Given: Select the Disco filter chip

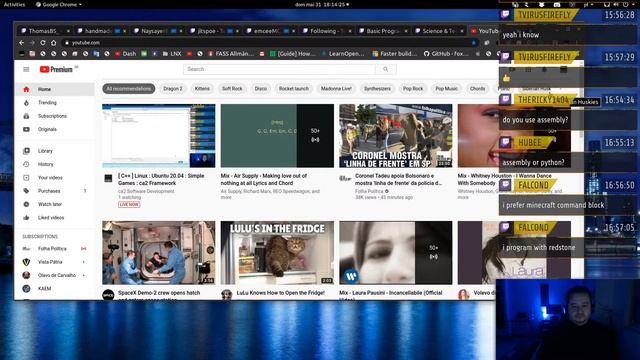Looking at the screenshot, I should click(x=260, y=89).
